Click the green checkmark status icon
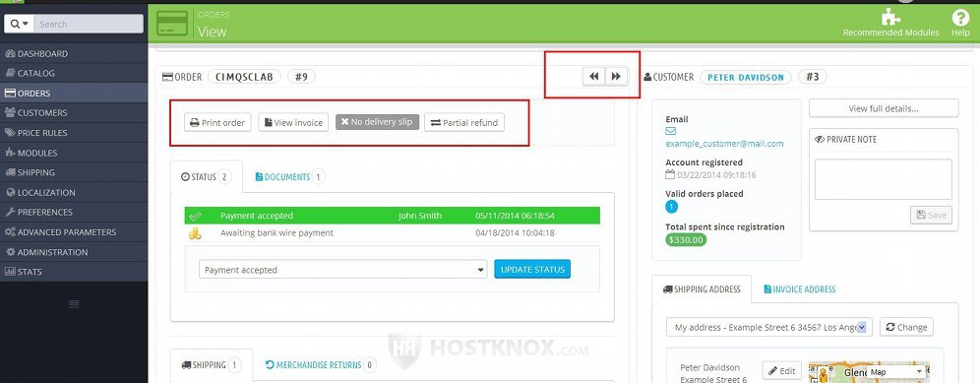The width and height of the screenshot is (980, 383). (x=196, y=216)
